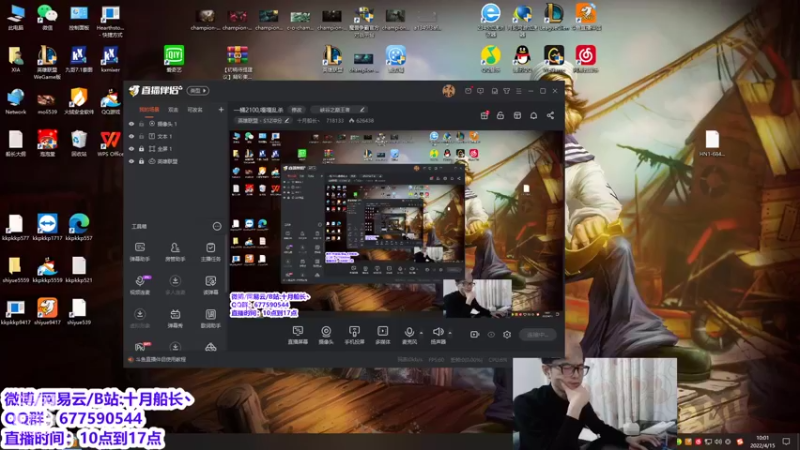Click the 直播中 live status button
Image resolution: width=800 pixels, height=450 pixels.
click(538, 335)
